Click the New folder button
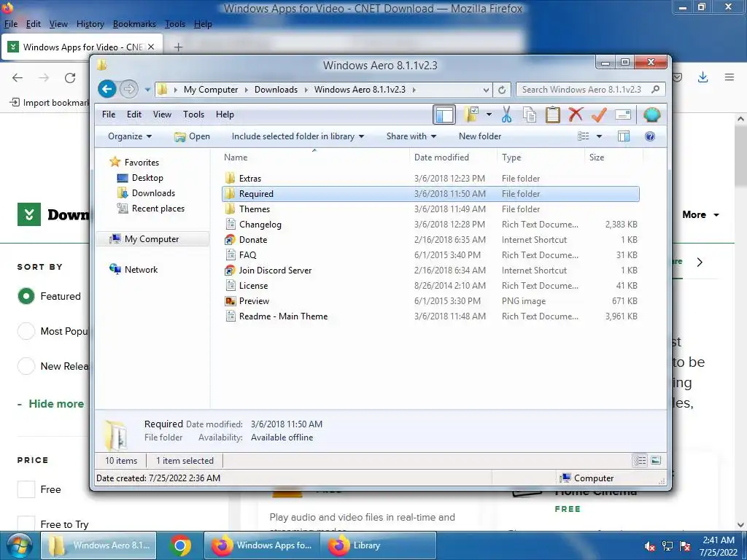Image resolution: width=747 pixels, height=560 pixels. (480, 136)
